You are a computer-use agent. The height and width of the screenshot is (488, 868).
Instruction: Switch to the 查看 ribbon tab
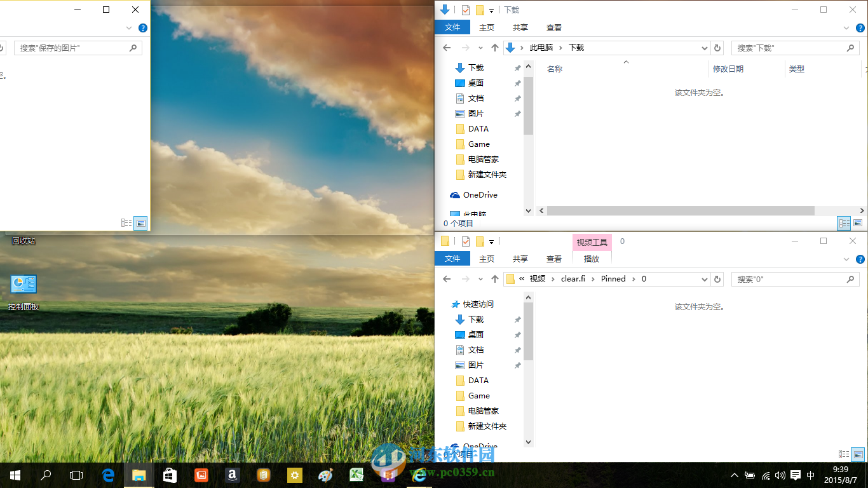pyautogui.click(x=553, y=27)
